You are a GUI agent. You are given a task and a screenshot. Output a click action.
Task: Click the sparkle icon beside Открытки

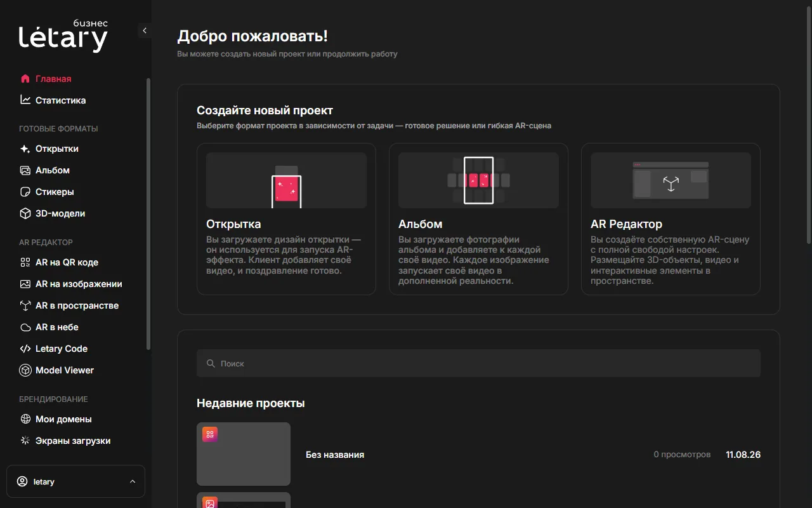point(25,149)
